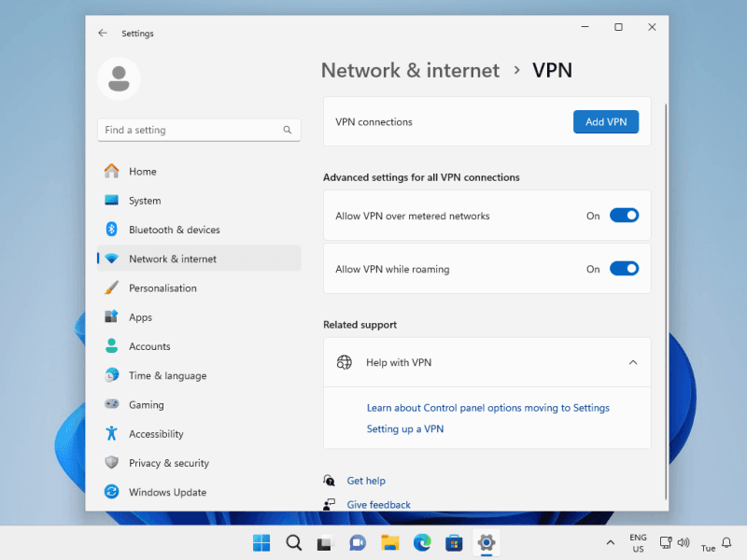Click the Bluetooth & devices icon
Viewport: 747px width, 560px height.
click(x=111, y=230)
